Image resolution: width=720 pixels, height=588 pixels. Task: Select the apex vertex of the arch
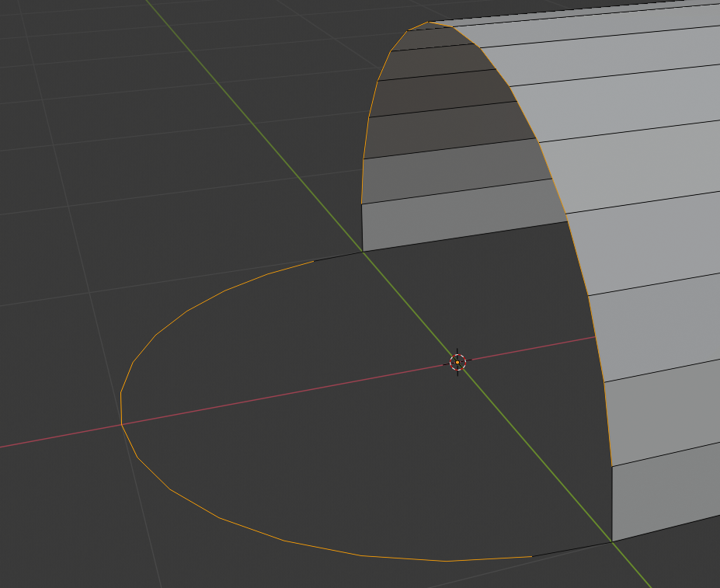(x=430, y=23)
